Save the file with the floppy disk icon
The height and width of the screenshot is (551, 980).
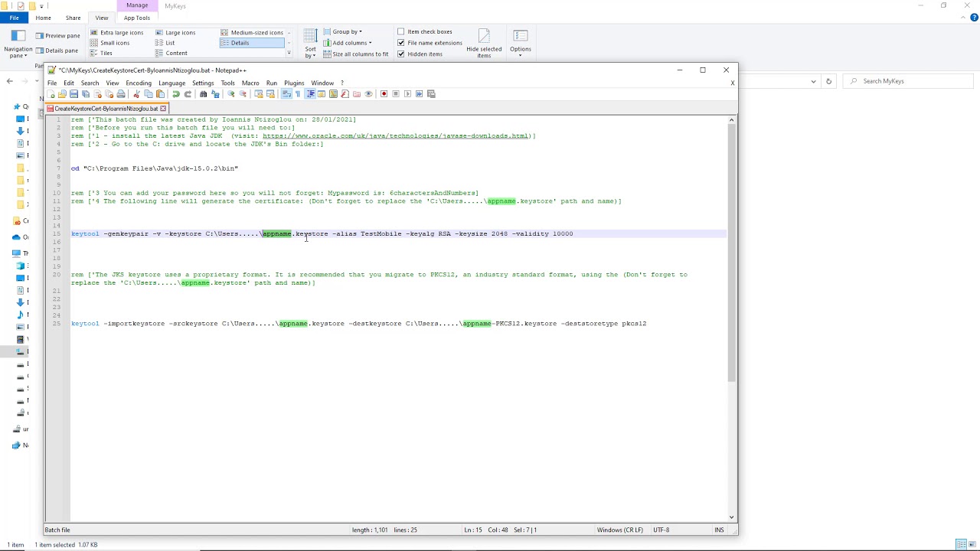[73, 94]
